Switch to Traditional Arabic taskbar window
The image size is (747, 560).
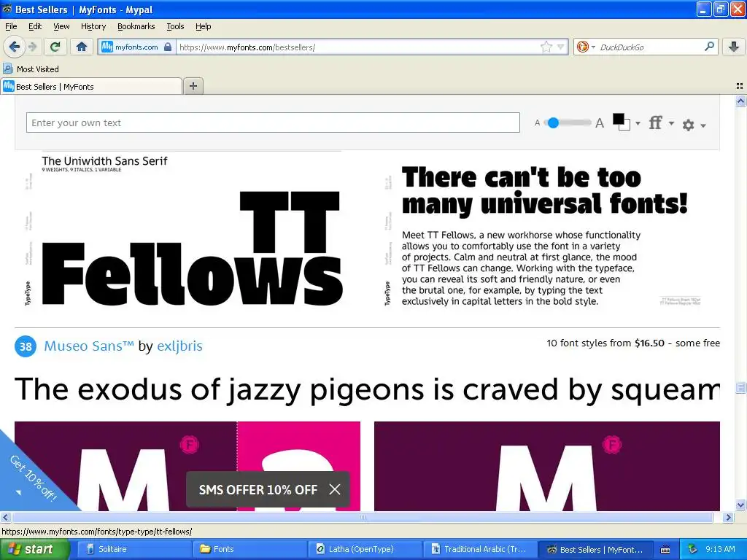[x=480, y=549]
